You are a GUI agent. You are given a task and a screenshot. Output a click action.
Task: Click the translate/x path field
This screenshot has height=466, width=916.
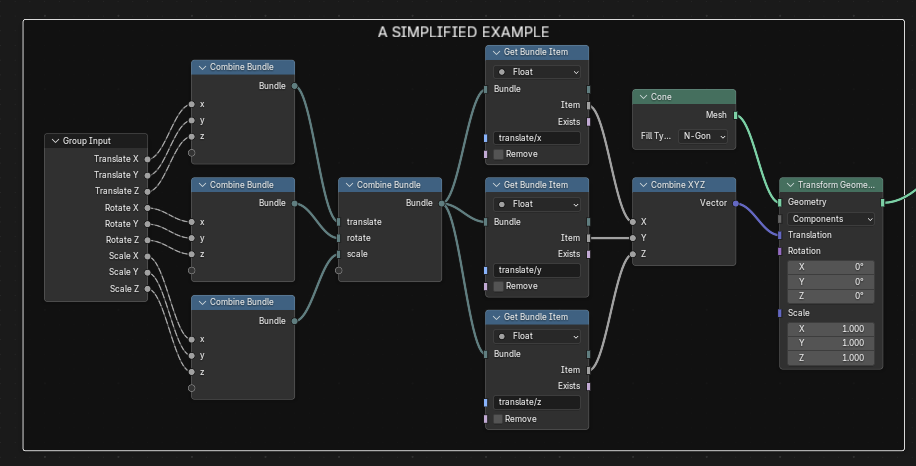(x=537, y=138)
